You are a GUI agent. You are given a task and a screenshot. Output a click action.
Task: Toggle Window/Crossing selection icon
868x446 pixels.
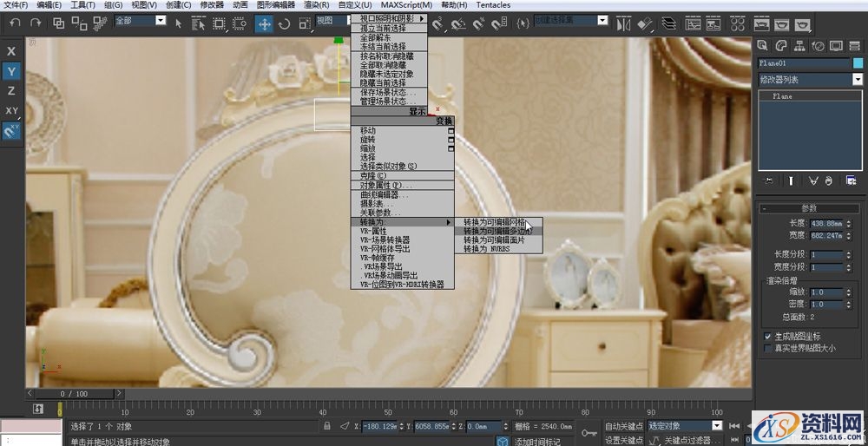tap(240, 23)
